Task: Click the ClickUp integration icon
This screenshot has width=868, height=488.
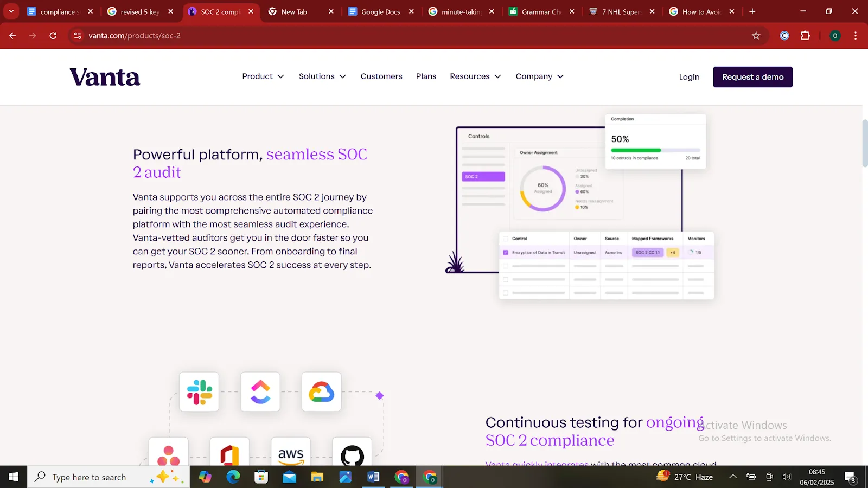Action: [260, 392]
